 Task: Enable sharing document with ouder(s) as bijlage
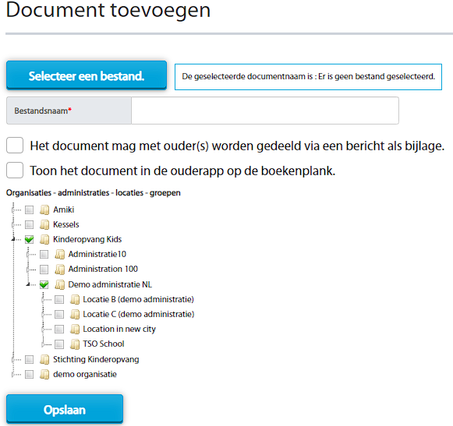click(15, 145)
